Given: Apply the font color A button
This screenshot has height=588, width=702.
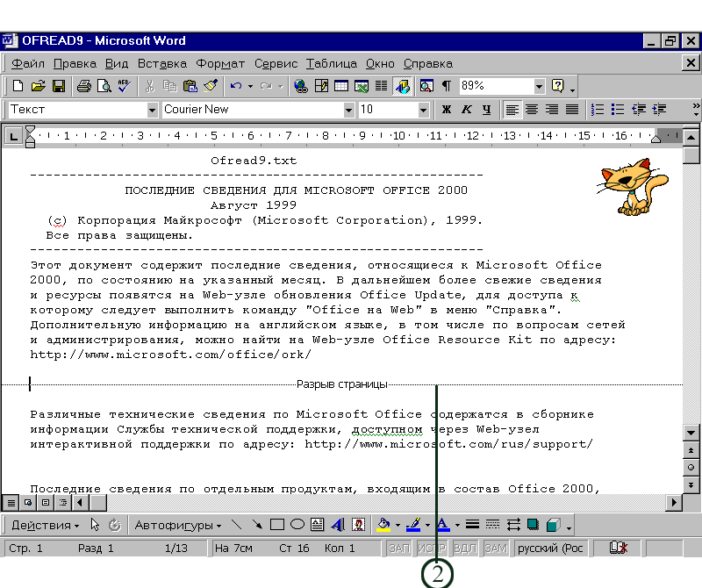Looking at the screenshot, I should point(443,525).
